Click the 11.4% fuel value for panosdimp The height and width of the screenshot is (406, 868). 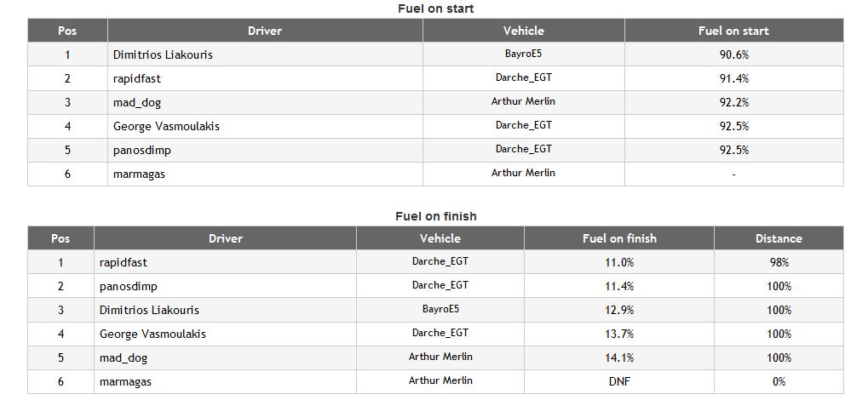click(619, 286)
